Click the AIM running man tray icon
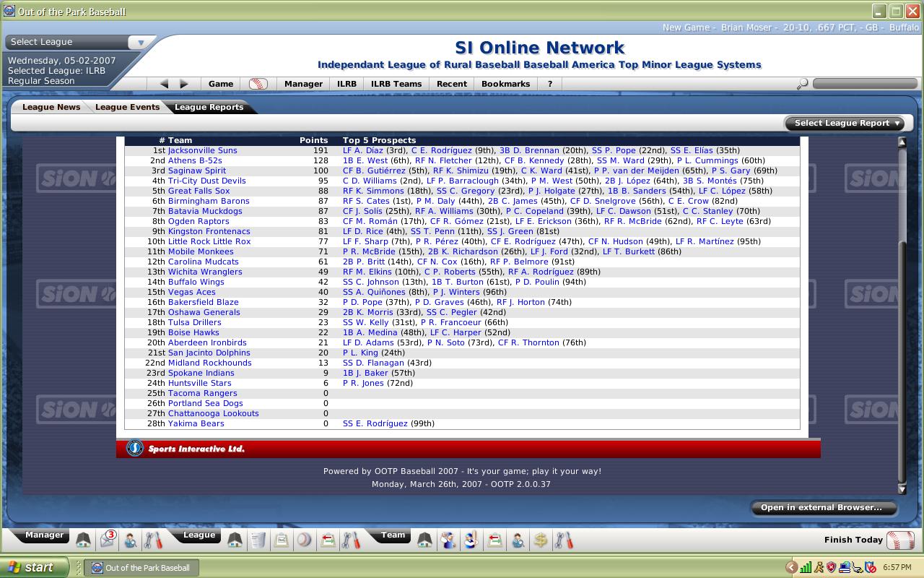The image size is (924, 578). [x=819, y=568]
